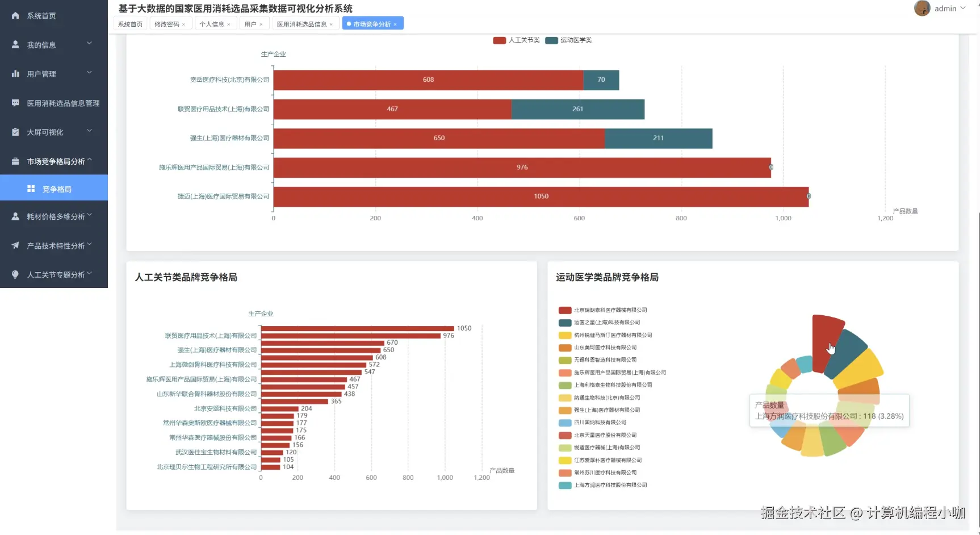Toggle the 运动医学类 legend item
The height and width of the screenshot is (535, 980).
coord(568,40)
